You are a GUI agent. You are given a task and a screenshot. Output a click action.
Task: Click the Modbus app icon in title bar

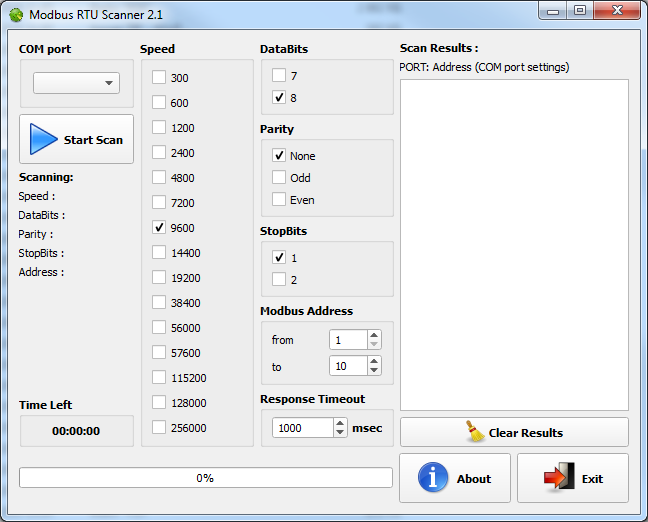pyautogui.click(x=15, y=14)
